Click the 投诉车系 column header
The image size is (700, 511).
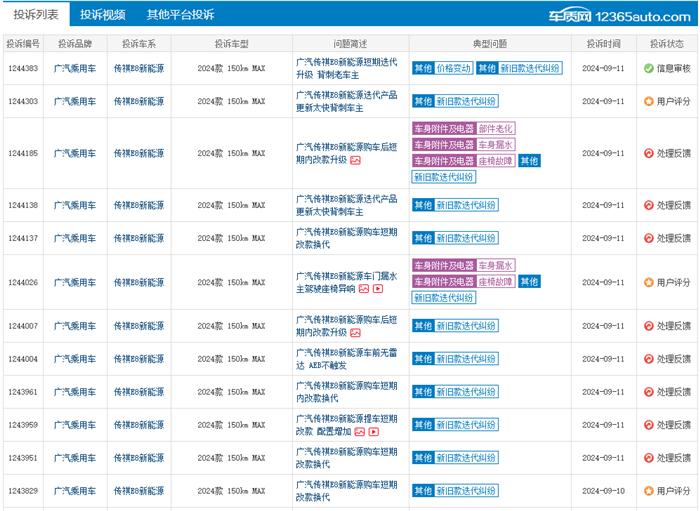click(x=139, y=44)
